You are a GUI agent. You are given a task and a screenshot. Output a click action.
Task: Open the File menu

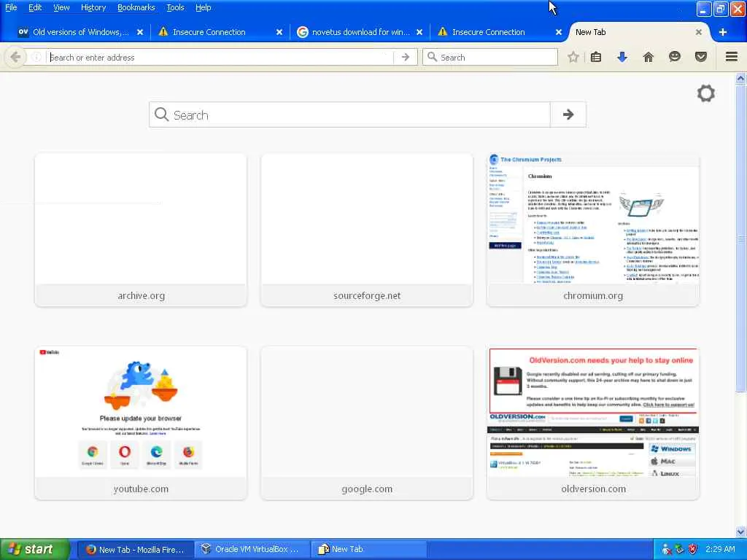[x=11, y=7]
